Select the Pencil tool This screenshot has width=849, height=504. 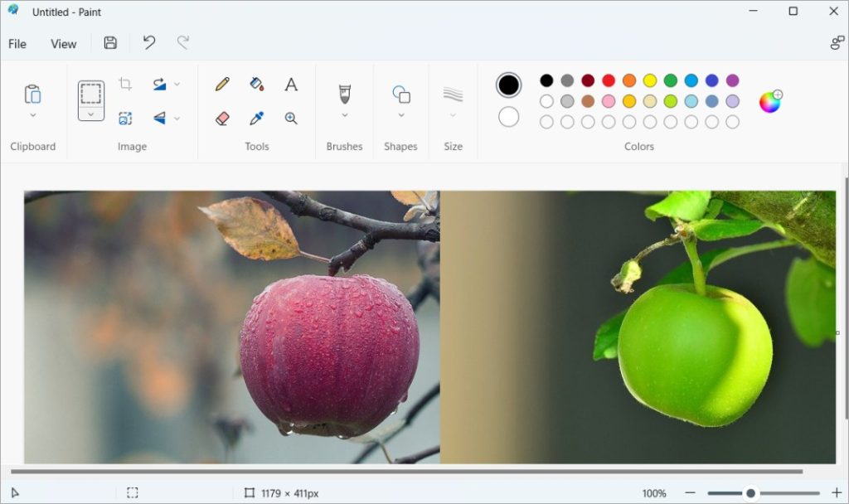(222, 84)
